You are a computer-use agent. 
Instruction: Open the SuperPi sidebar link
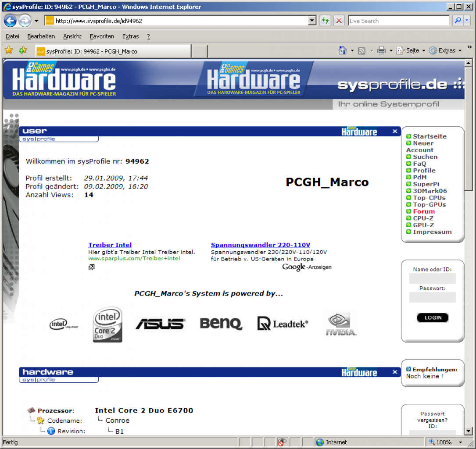[x=426, y=184]
